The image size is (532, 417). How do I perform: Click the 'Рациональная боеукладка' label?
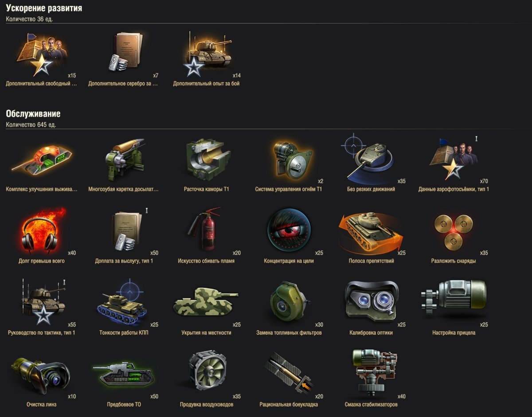pos(289,405)
